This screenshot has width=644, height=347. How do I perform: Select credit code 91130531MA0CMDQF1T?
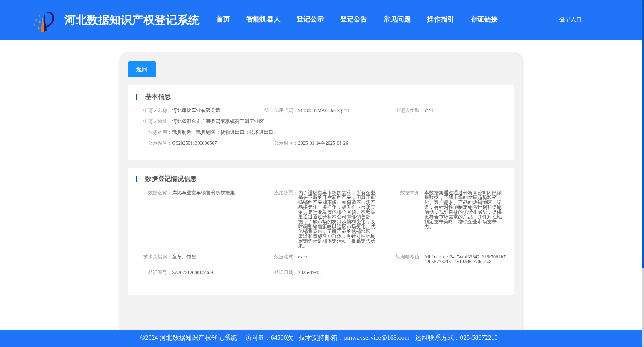(324, 110)
